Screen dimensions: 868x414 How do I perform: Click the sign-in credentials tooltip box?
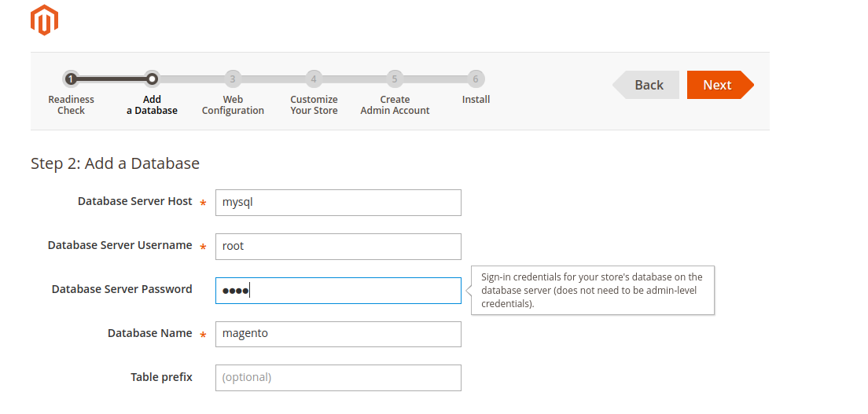click(593, 291)
